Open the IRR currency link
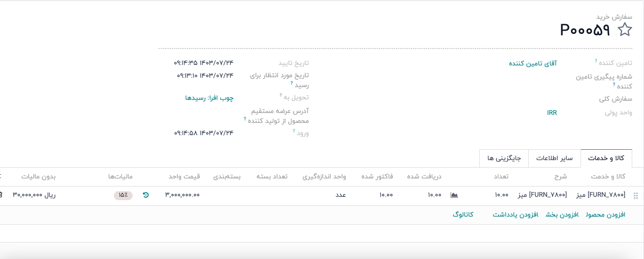644x259 pixels. coord(552,113)
